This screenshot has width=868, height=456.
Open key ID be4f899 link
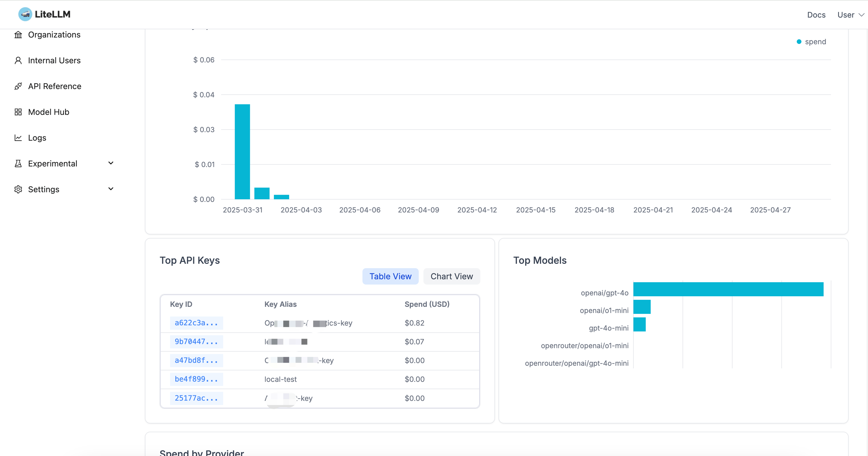196,379
